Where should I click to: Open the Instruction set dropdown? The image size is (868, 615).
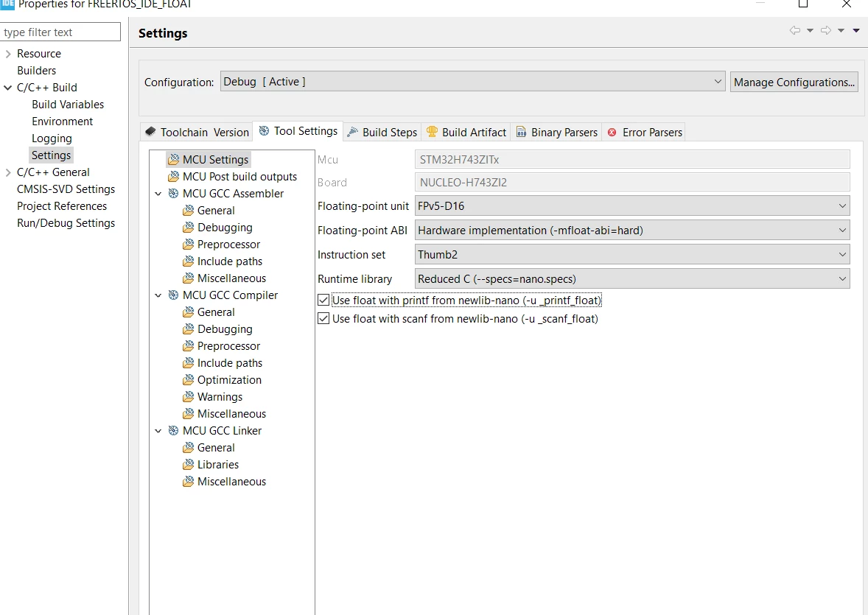[632, 254]
